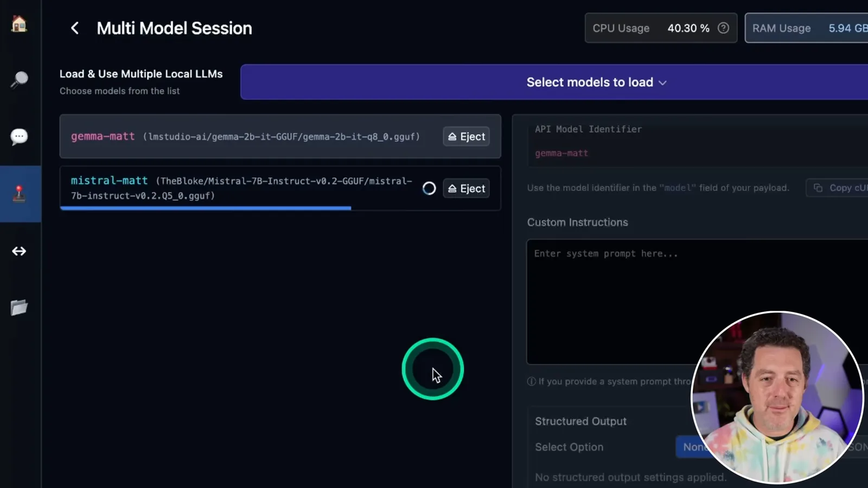The height and width of the screenshot is (488, 868).
Task: Open the Search magnifier in sidebar
Action: [x=19, y=80]
